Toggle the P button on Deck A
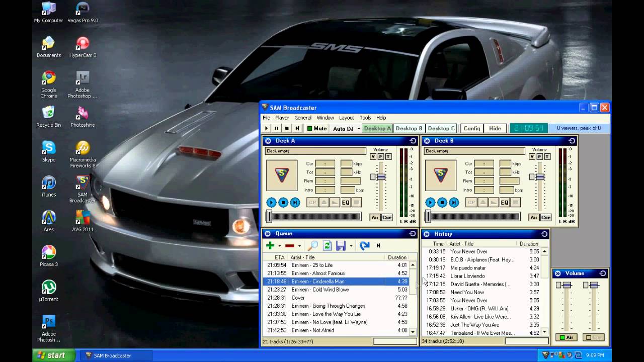This screenshot has width=644, height=362. pyautogui.click(x=380, y=157)
